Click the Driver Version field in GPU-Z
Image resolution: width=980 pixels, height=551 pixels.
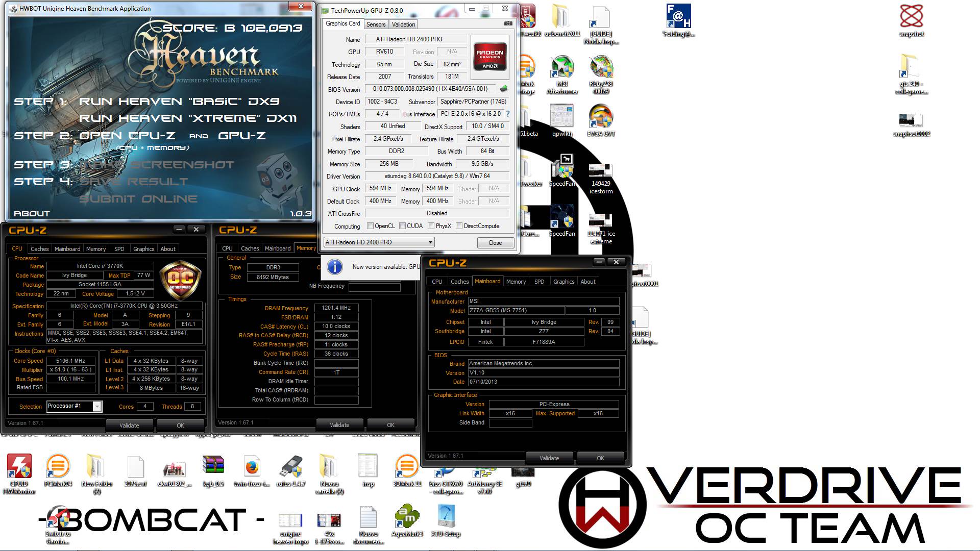[437, 176]
